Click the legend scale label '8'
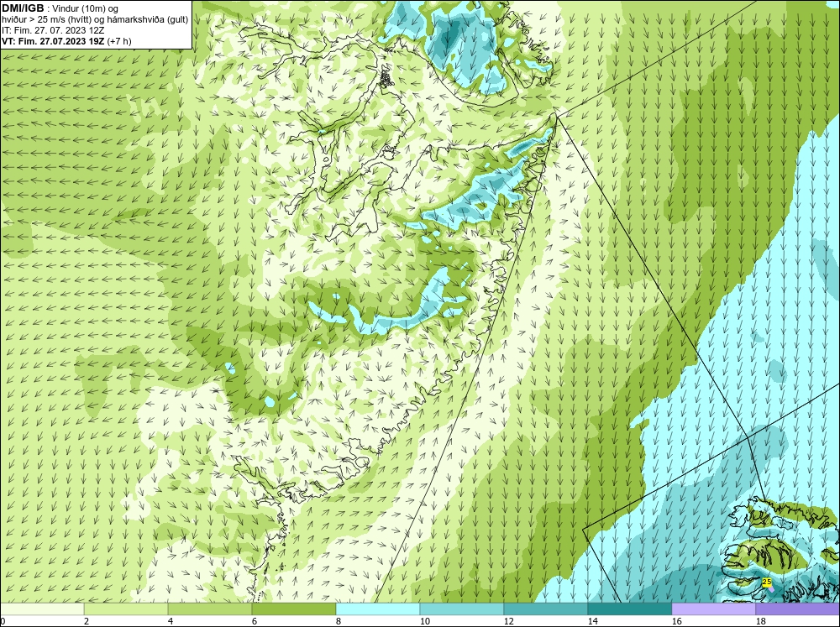Screen dimensions: 840x627 [x=339, y=621]
